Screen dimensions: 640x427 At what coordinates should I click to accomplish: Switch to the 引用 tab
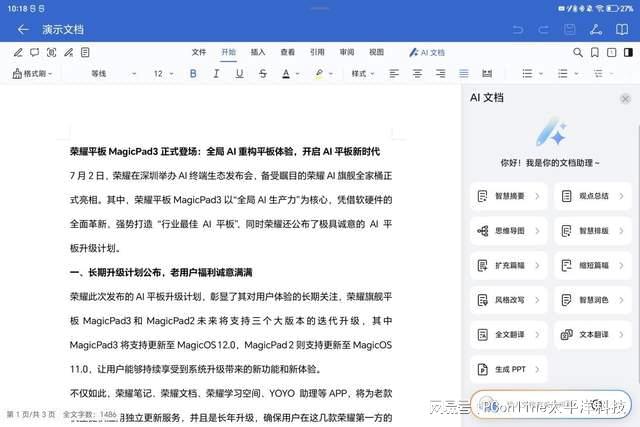pyautogui.click(x=317, y=52)
